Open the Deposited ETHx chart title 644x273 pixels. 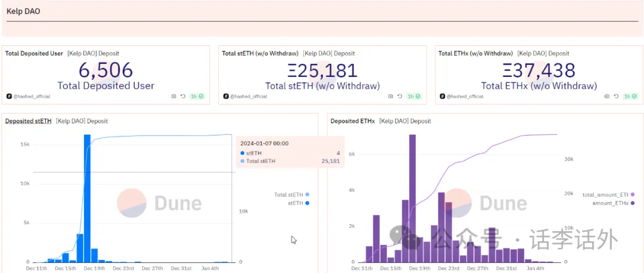(x=353, y=121)
